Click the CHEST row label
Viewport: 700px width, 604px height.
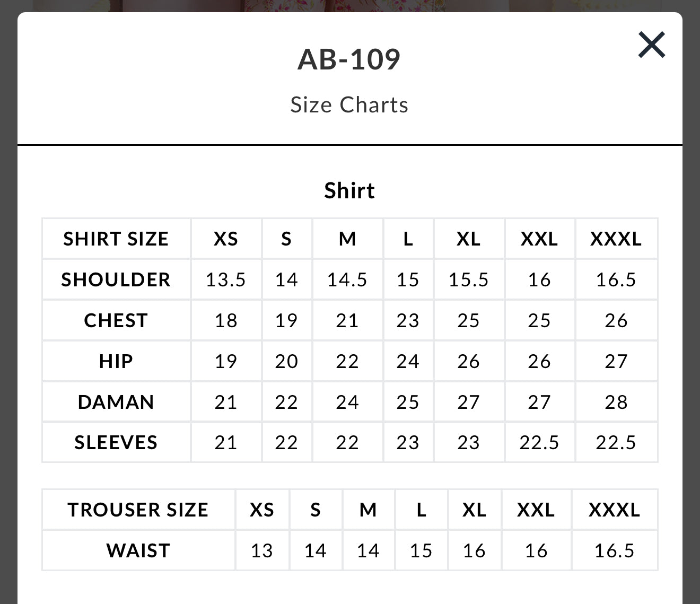[116, 320]
